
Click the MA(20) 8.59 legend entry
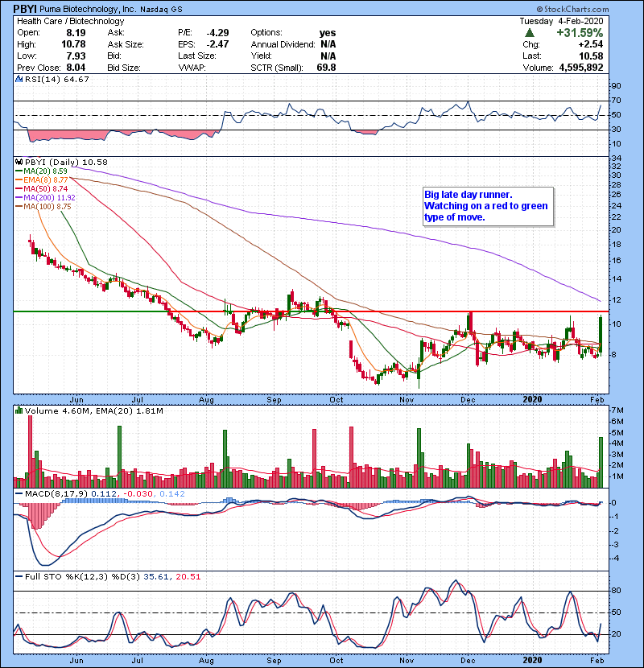[x=45, y=171]
